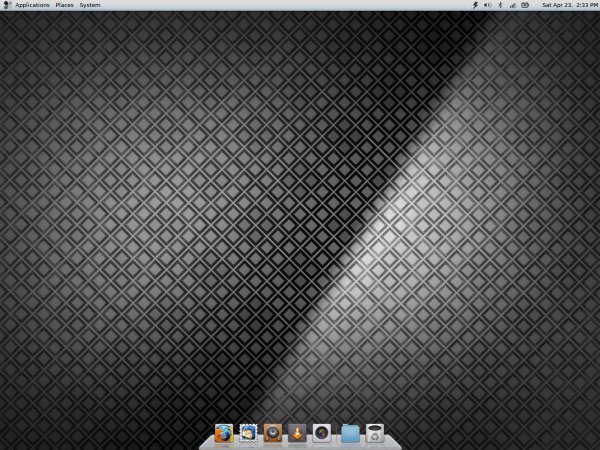Open the speaker music player dock icon
The width and height of the screenshot is (600, 450).
(273, 434)
